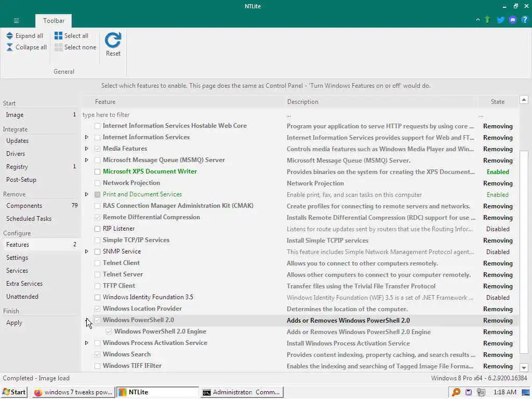Click Simple TCP/IP Services row text
This screenshot has height=399, width=532.
coord(136,240)
